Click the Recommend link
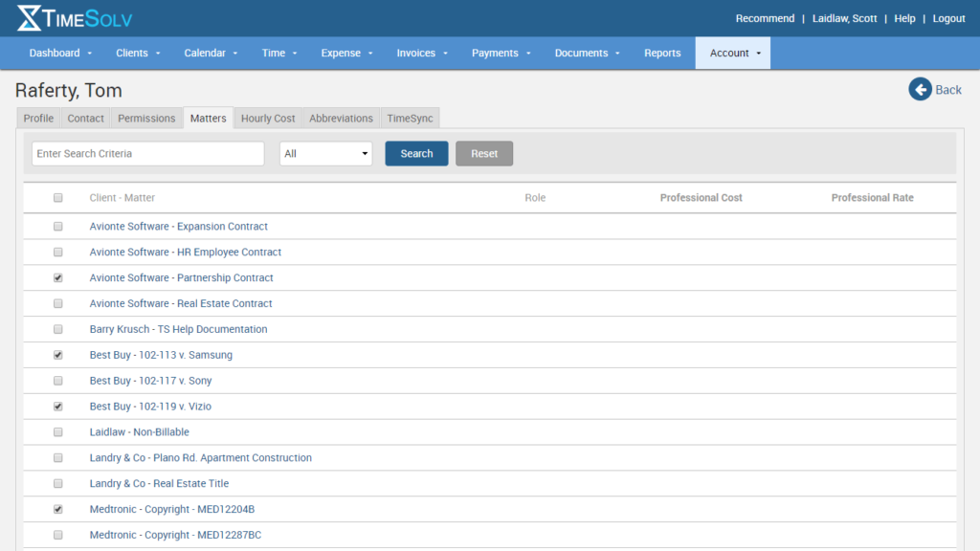This screenshot has height=551, width=980. [765, 19]
